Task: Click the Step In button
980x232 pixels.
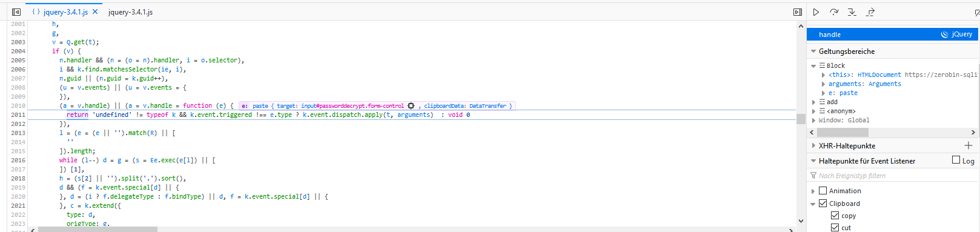Action: click(x=852, y=12)
